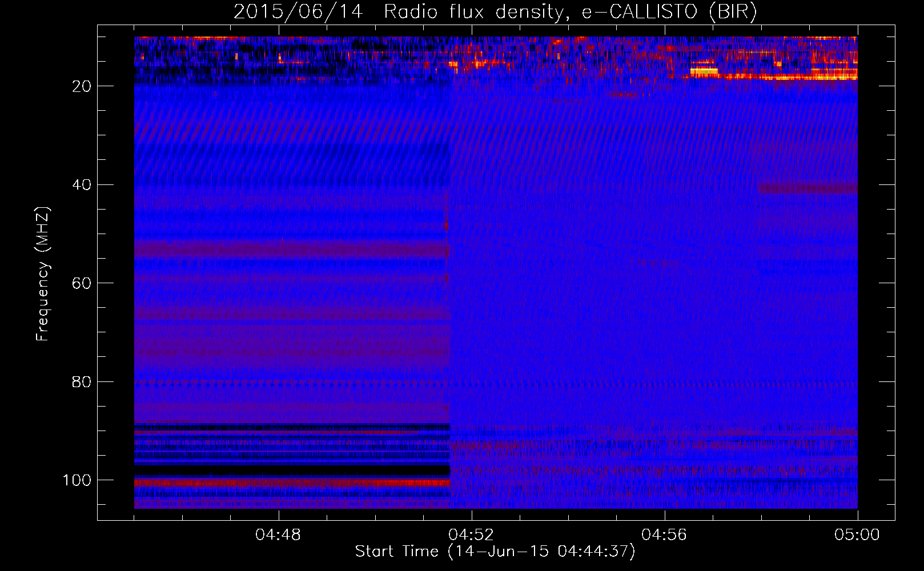Screen dimensions: 924x571
Task: Click the 80 MHz frequency tick label
Action: coord(82,381)
